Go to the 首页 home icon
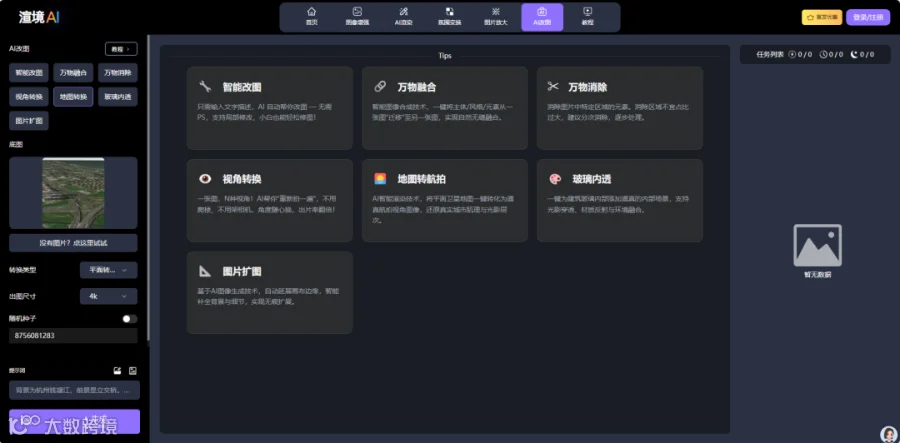The height and width of the screenshot is (443, 900). (x=311, y=17)
